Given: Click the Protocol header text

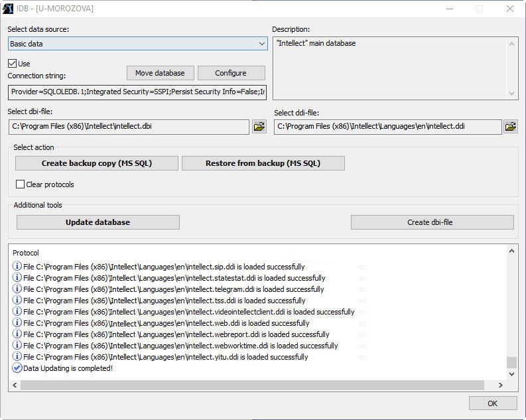Looking at the screenshot, I should pyautogui.click(x=26, y=253).
